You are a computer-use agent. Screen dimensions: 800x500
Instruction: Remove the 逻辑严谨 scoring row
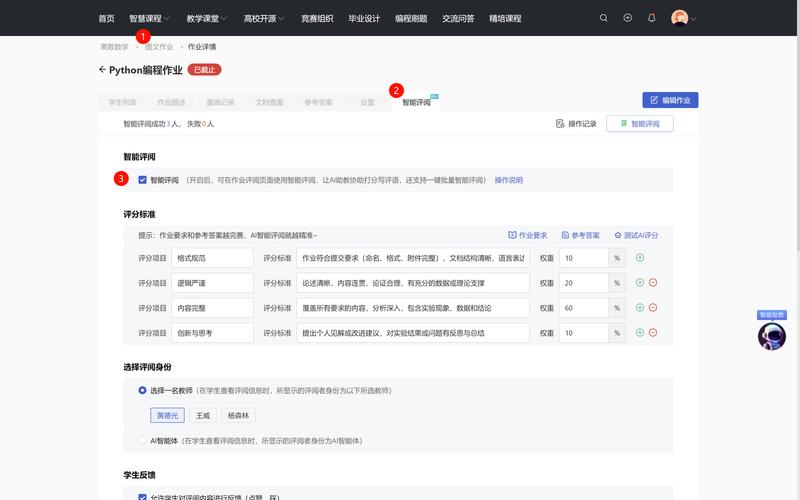click(x=653, y=283)
